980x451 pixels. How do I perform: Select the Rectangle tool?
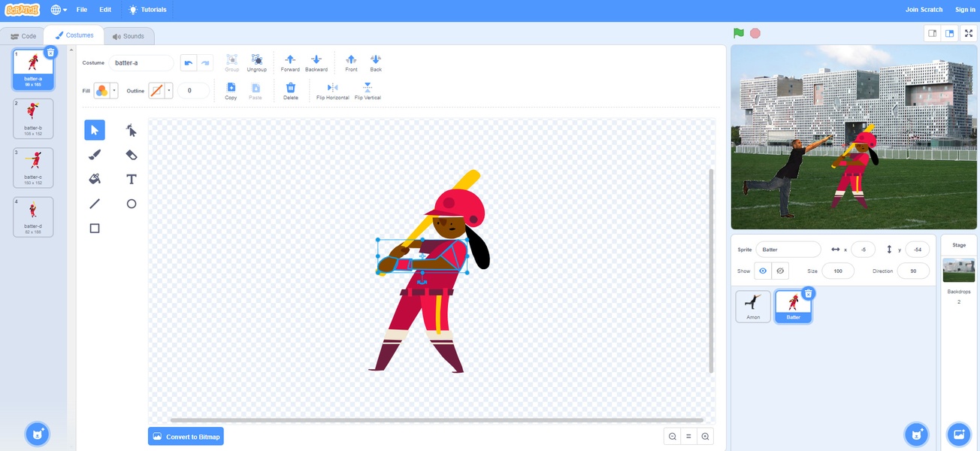coord(95,228)
